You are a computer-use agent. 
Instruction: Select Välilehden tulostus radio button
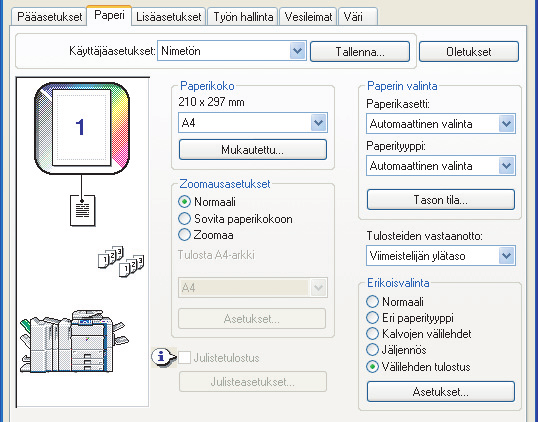pos(372,367)
